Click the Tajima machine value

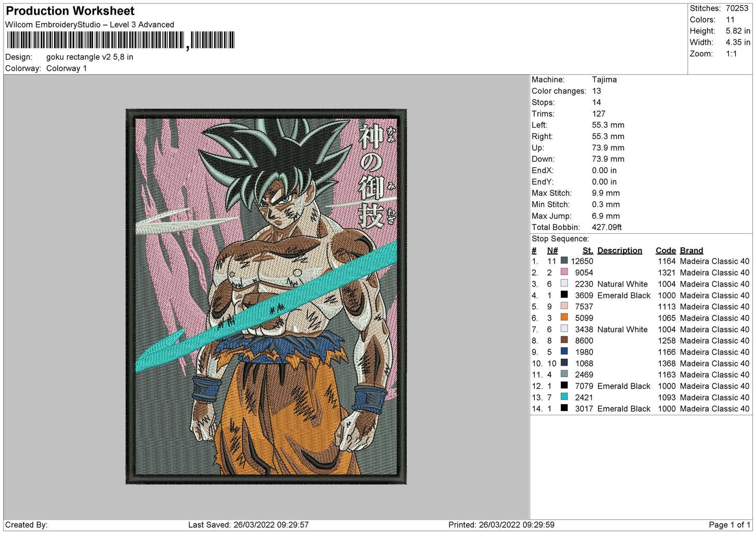coord(604,79)
